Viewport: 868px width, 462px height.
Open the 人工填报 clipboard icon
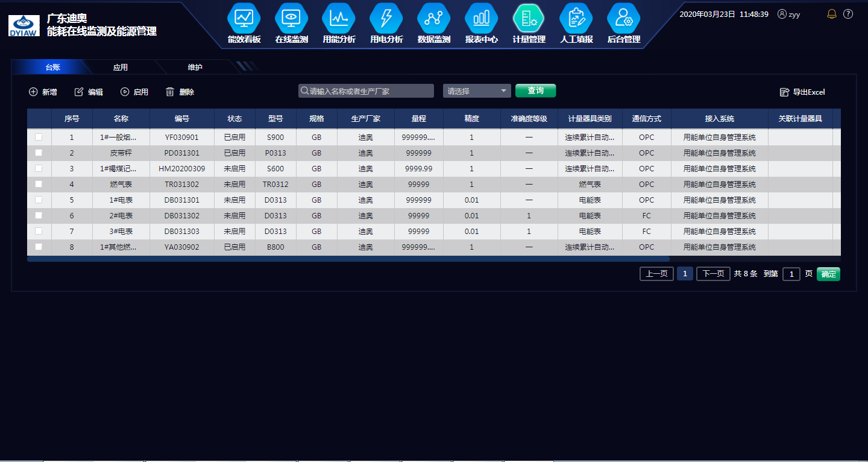click(576, 19)
